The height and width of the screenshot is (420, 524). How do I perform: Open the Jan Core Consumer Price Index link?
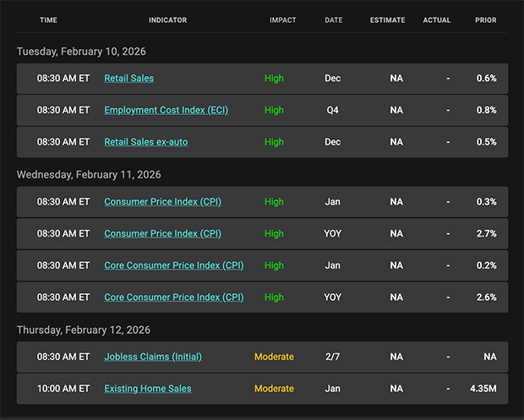tap(173, 265)
